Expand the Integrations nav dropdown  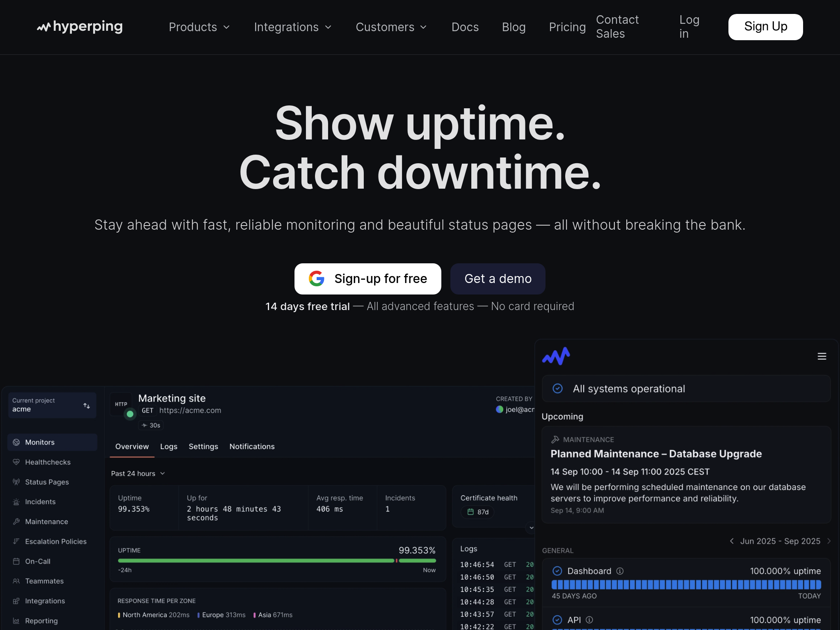292,27
